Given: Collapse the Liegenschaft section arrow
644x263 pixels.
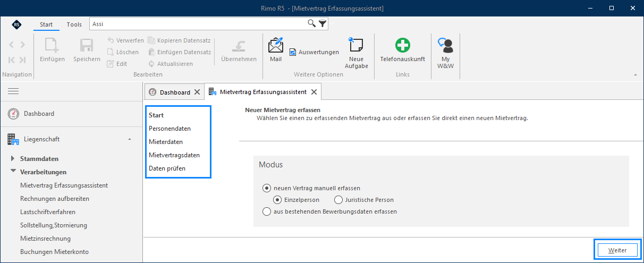Looking at the screenshot, I should point(130,139).
